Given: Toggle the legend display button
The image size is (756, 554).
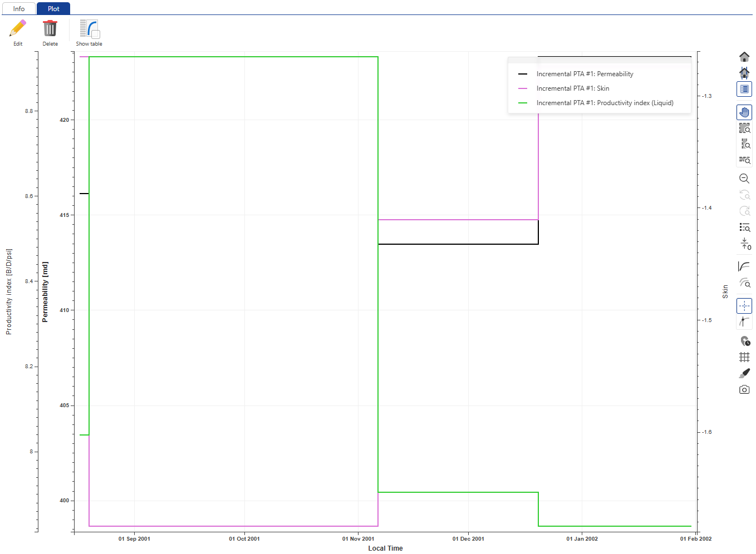Looking at the screenshot, I should point(744,89).
